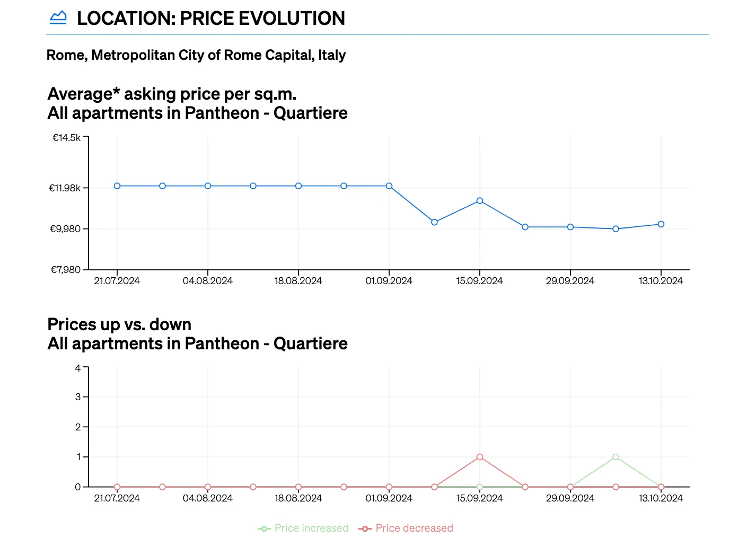
Task: Click the price dip point between 01.09.2024 and 15.09.2024
Action: pyautogui.click(x=435, y=222)
